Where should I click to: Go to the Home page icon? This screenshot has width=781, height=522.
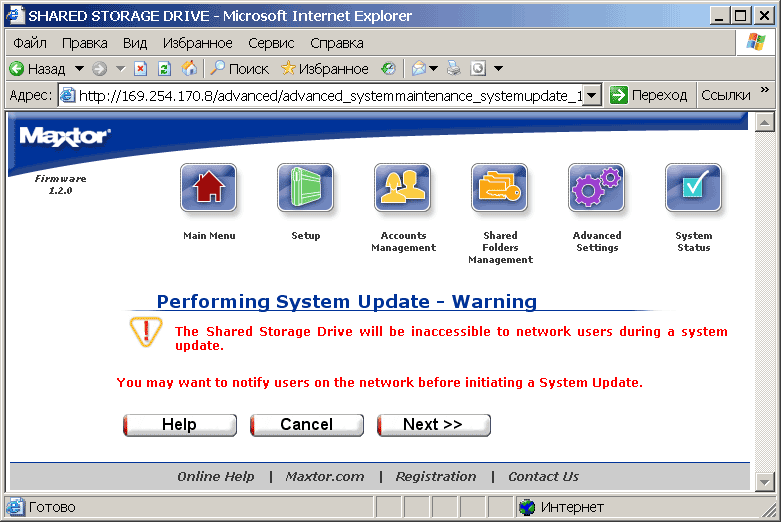click(x=189, y=68)
